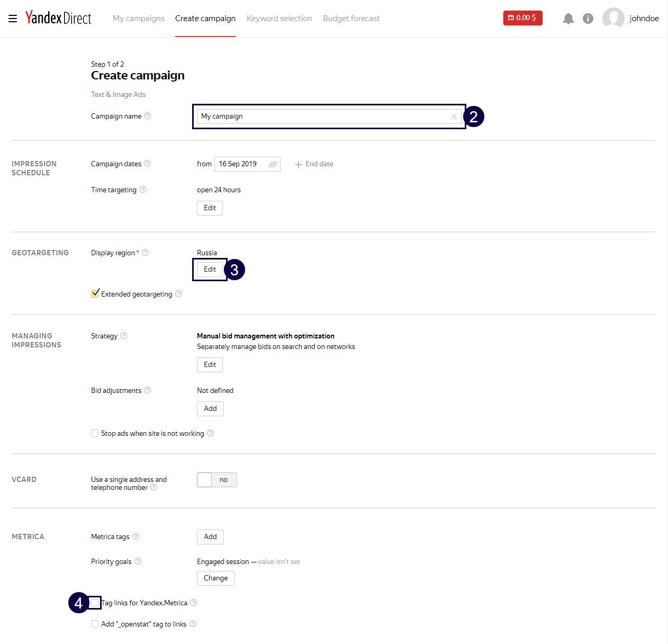Screen dimensions: 668x644
Task: Open the hamburger navigation menu
Action: coord(12,18)
